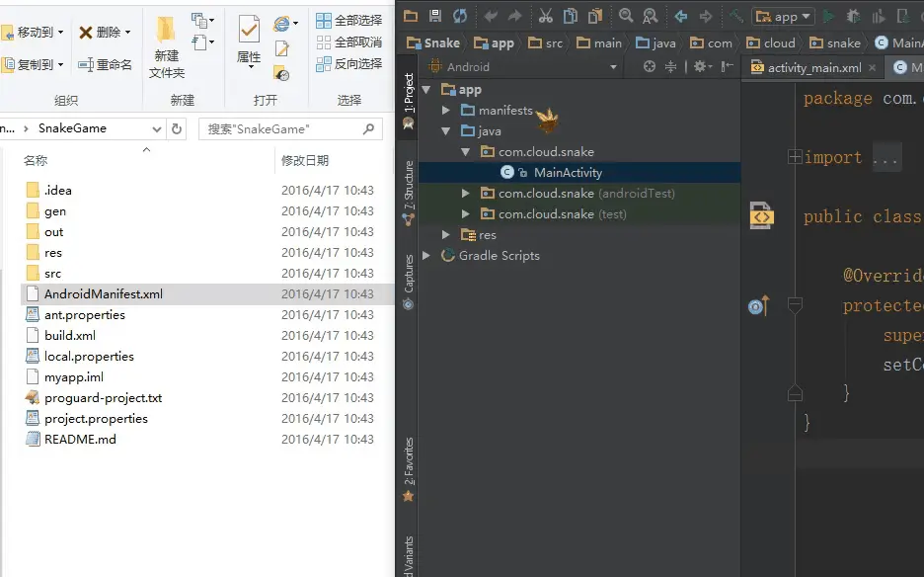Open the 2: Favorites side tab
924x577 pixels.
(408, 469)
